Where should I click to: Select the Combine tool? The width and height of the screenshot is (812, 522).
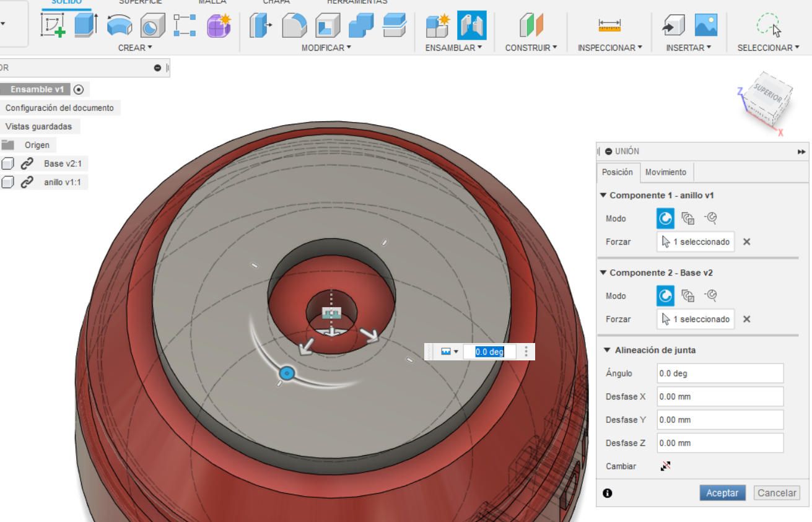(360, 25)
